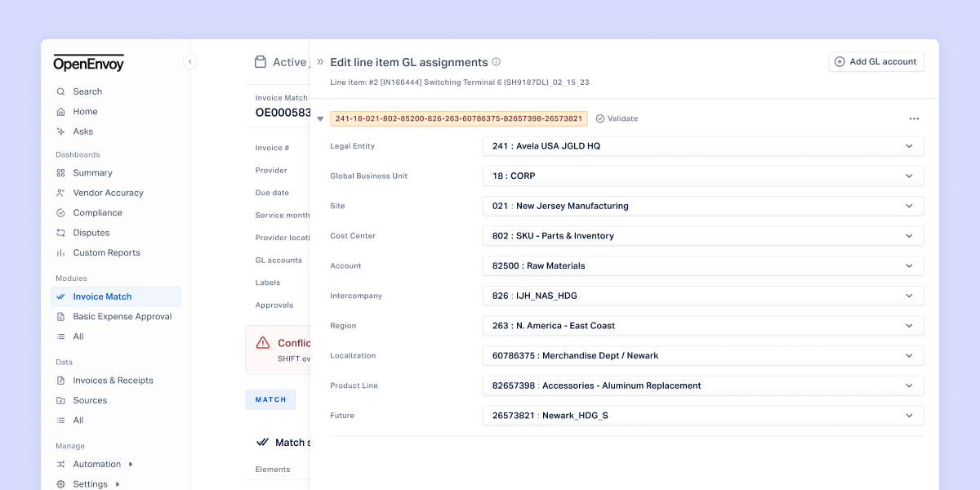
Task: Click Validate next to the GL code
Action: tap(617, 118)
